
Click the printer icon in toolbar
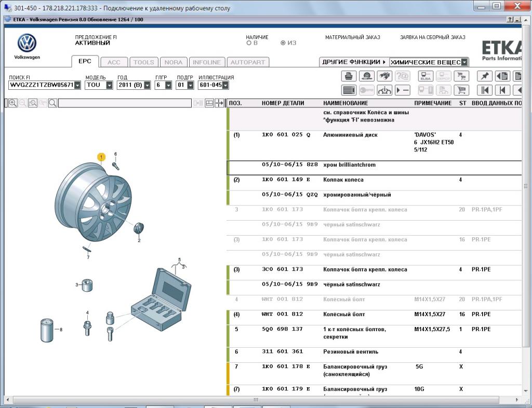pos(349,76)
